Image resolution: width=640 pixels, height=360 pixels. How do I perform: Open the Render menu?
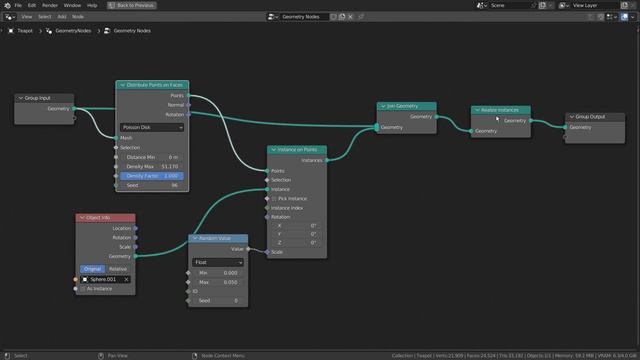click(50, 5)
